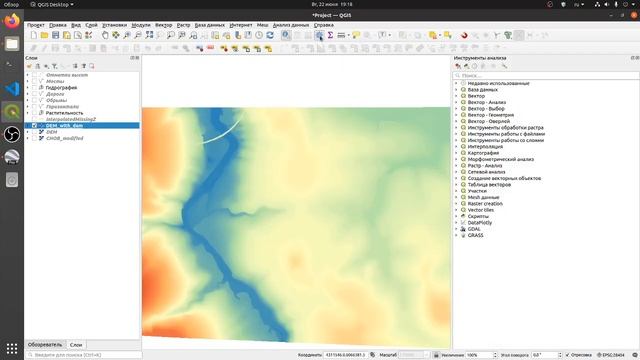Select the Identify Features tool
Screen dimensions: 640x360
[286, 36]
